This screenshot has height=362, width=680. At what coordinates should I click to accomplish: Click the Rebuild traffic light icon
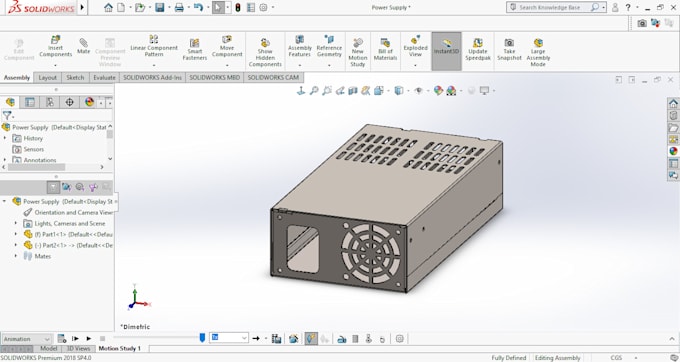[x=238, y=7]
